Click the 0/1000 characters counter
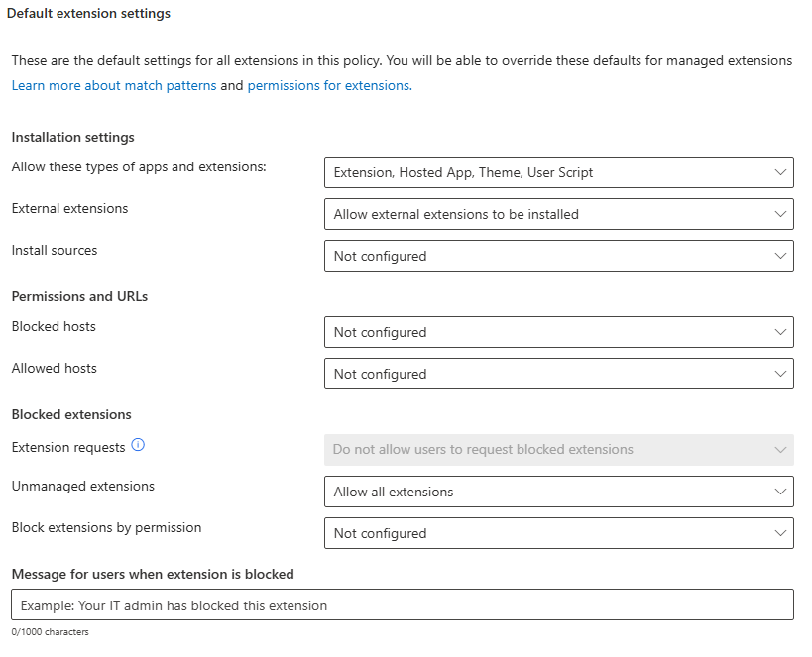Screen dimensions: 812x657 coord(50,632)
